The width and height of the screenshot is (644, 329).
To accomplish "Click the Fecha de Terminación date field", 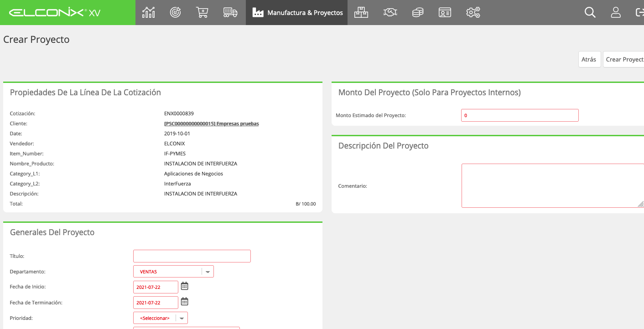I will pos(156,303).
